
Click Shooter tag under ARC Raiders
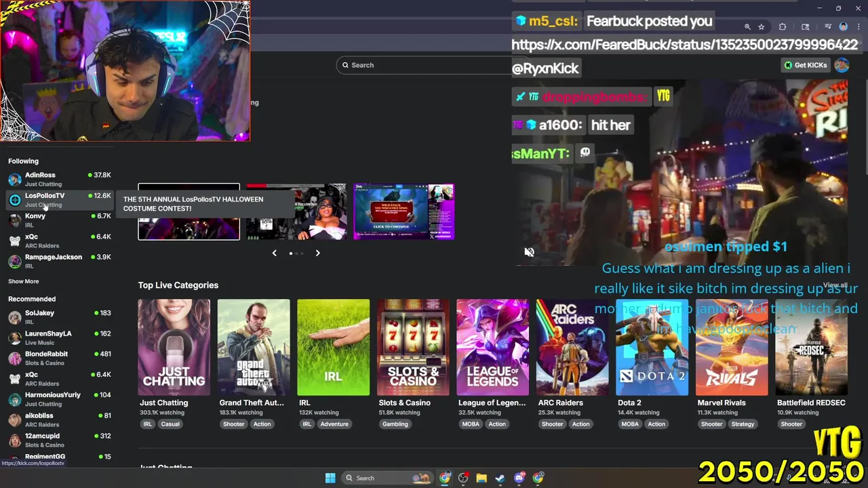[x=553, y=424]
